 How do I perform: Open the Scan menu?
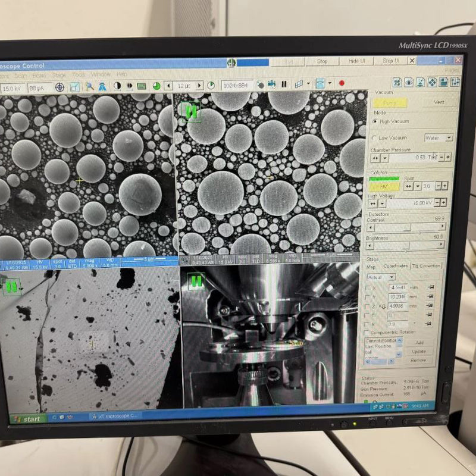(21, 76)
